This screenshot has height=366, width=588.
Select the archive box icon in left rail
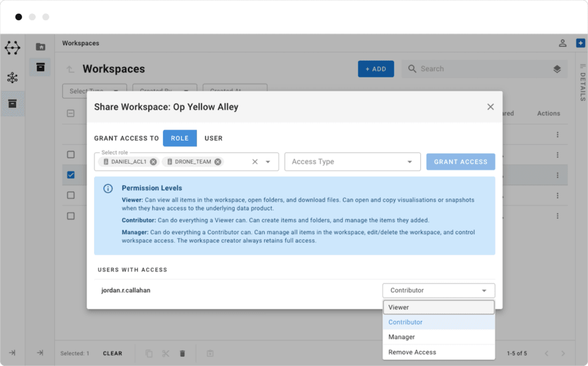13,103
